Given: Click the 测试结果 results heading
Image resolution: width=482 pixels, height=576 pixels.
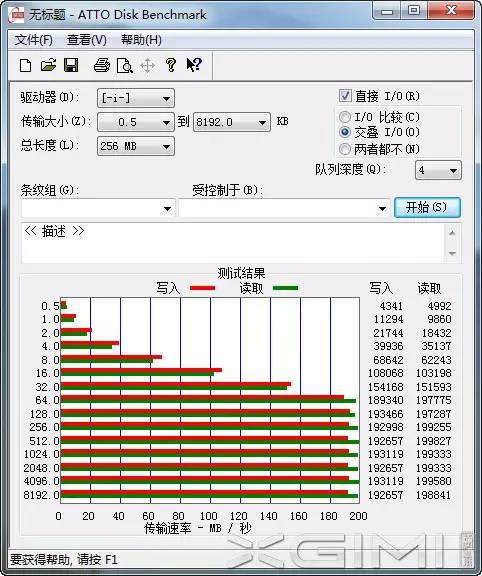Looking at the screenshot, I should point(241,273).
